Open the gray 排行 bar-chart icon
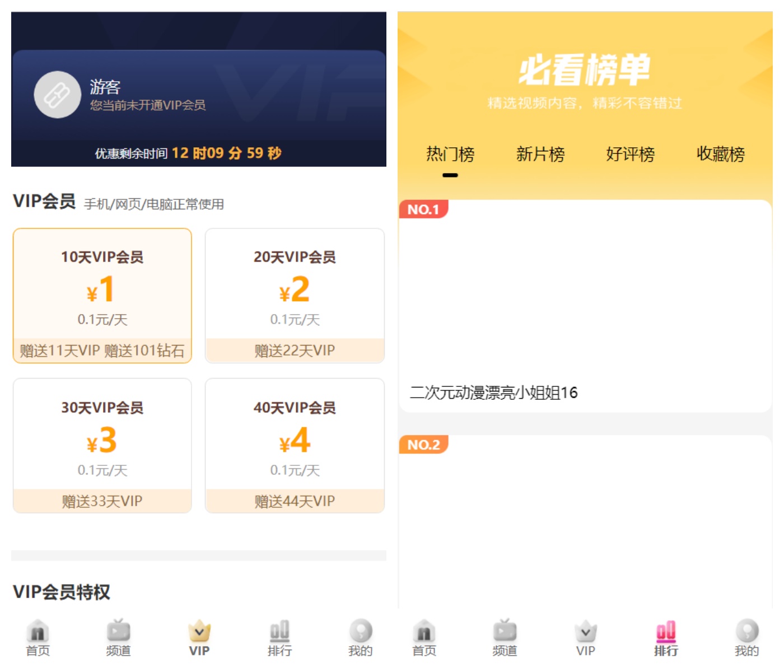This screenshot has width=784, height=672. 279,632
